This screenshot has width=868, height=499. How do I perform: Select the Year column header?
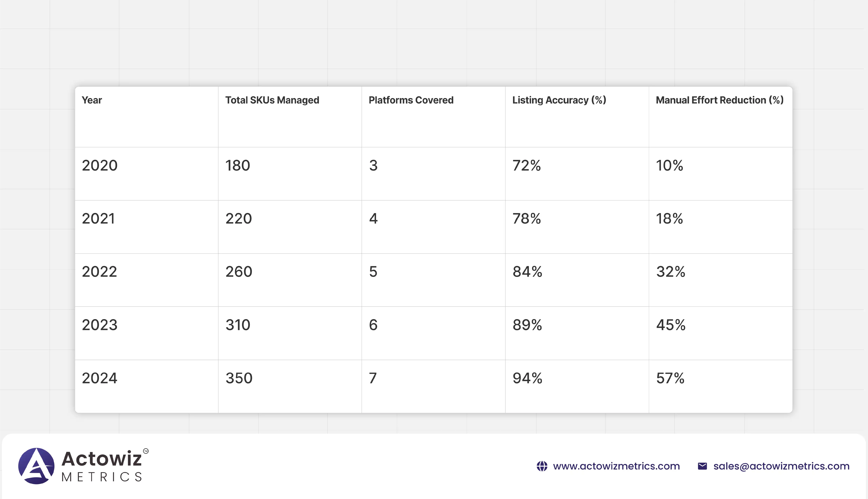point(92,100)
